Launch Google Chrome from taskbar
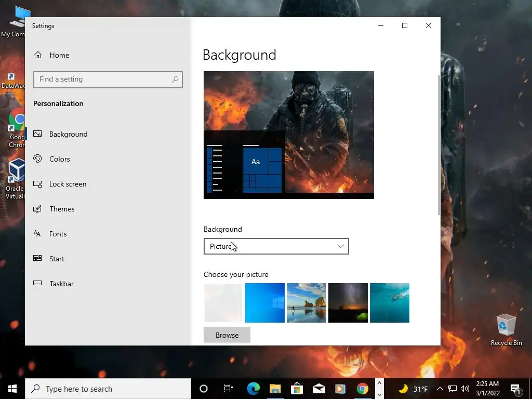The image size is (532, 399). click(x=362, y=389)
